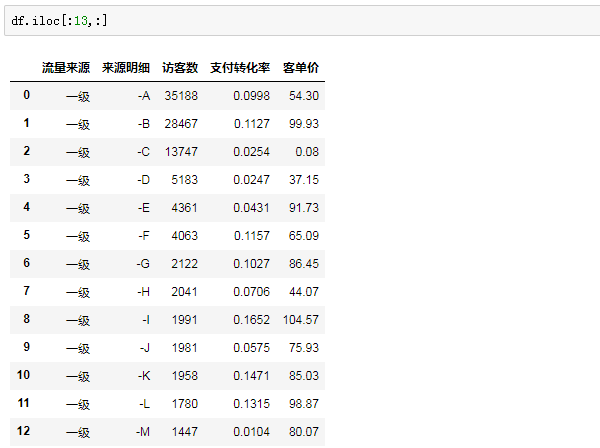This screenshot has height=448, width=600.
Task: Click 一级 in row 3
Action: [78, 180]
